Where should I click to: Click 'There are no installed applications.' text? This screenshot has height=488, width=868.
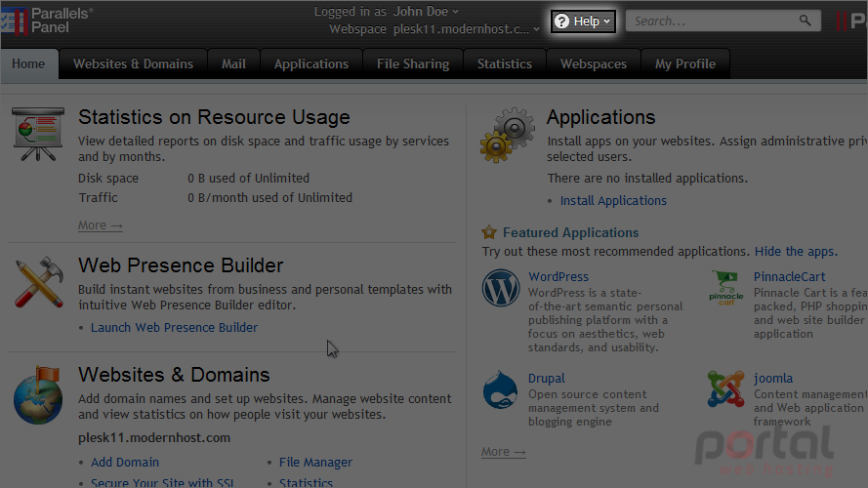point(647,179)
